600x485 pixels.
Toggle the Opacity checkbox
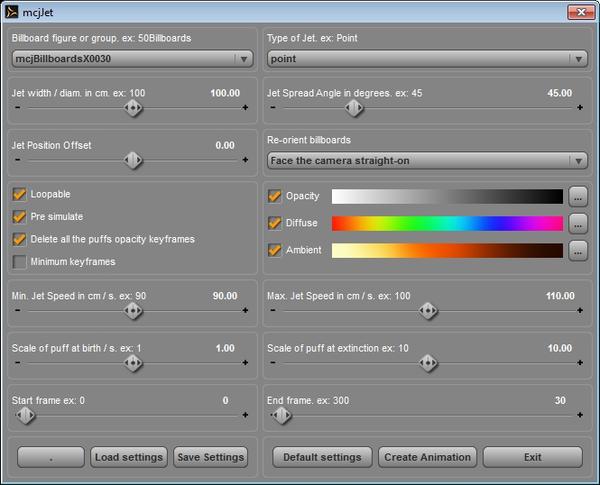tap(274, 196)
